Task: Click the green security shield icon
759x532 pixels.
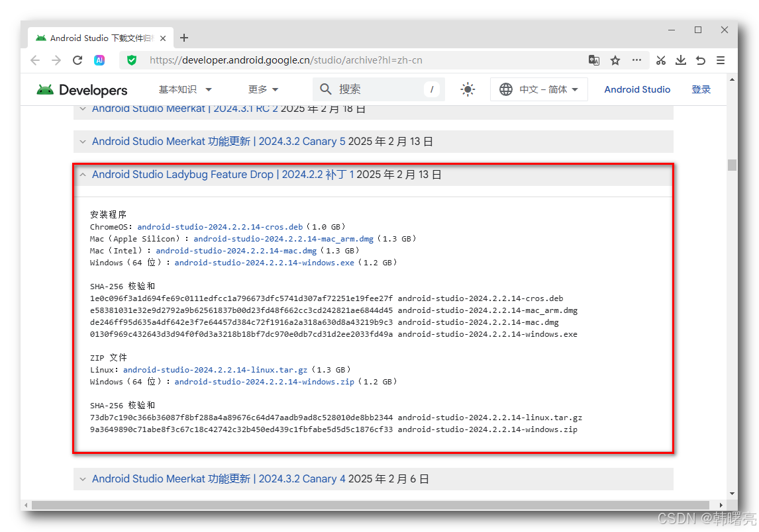Action: pos(131,60)
